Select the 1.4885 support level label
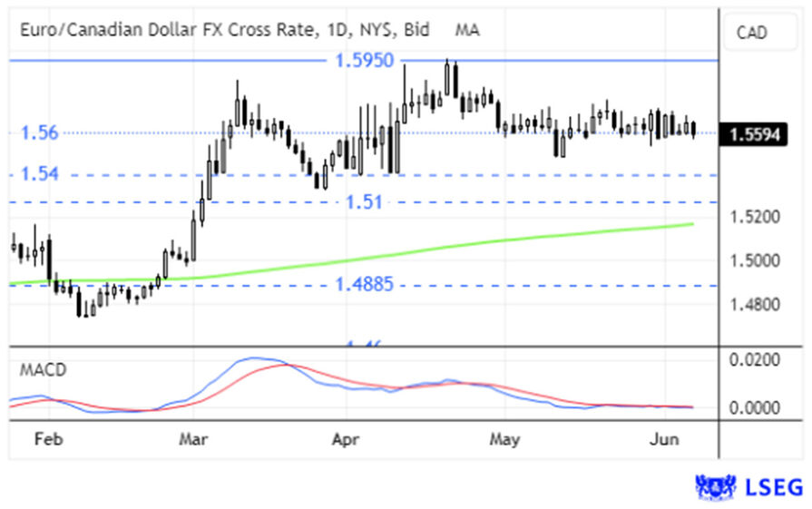Screen dimensions: 812x509 pyautogui.click(x=364, y=285)
